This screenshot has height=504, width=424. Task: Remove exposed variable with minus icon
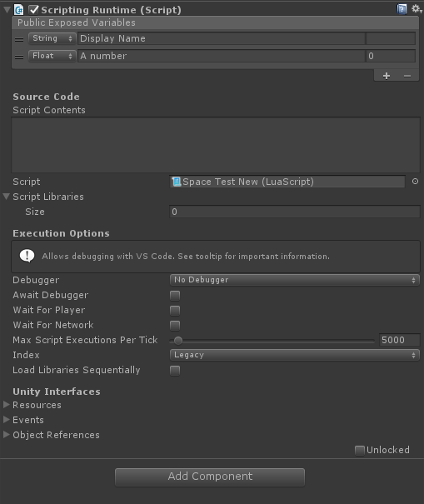tap(407, 76)
